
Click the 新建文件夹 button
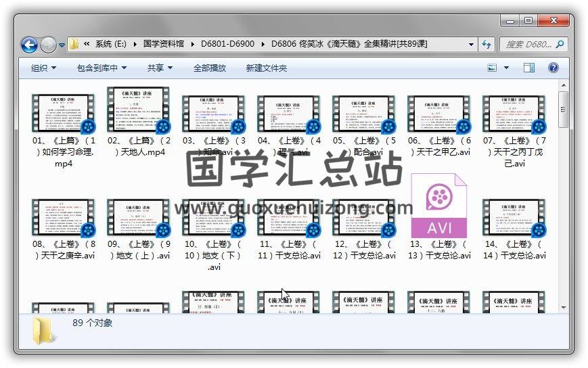point(266,68)
